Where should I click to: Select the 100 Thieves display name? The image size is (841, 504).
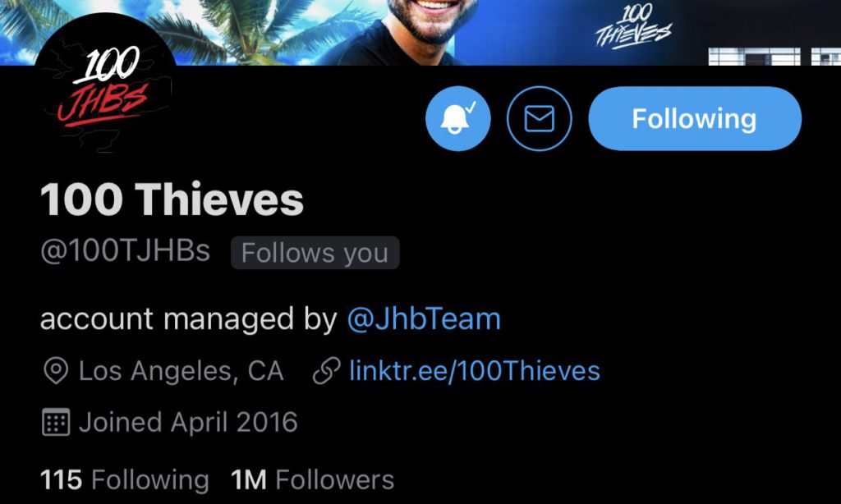172,199
